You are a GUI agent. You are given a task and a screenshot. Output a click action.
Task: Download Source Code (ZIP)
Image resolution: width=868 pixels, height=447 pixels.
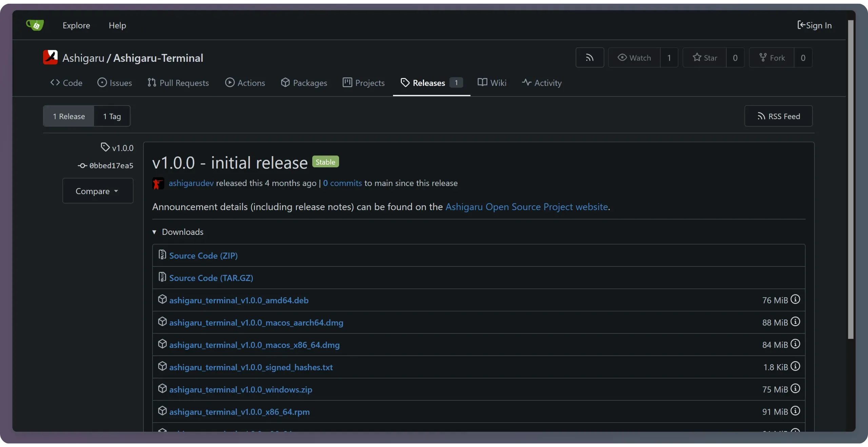(x=203, y=256)
